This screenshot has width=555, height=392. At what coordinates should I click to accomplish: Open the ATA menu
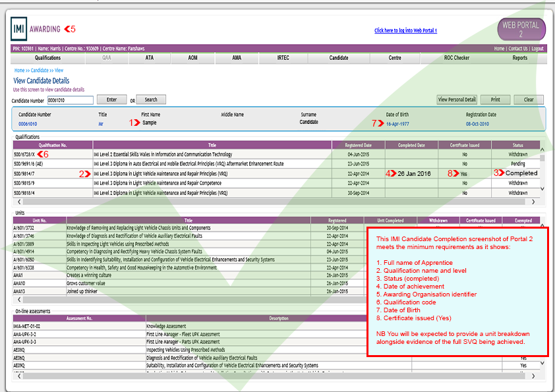coord(150,58)
